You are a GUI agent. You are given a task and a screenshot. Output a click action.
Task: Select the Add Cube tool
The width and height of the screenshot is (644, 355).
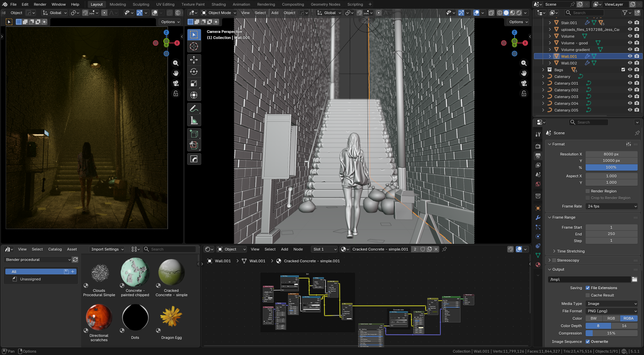[194, 134]
